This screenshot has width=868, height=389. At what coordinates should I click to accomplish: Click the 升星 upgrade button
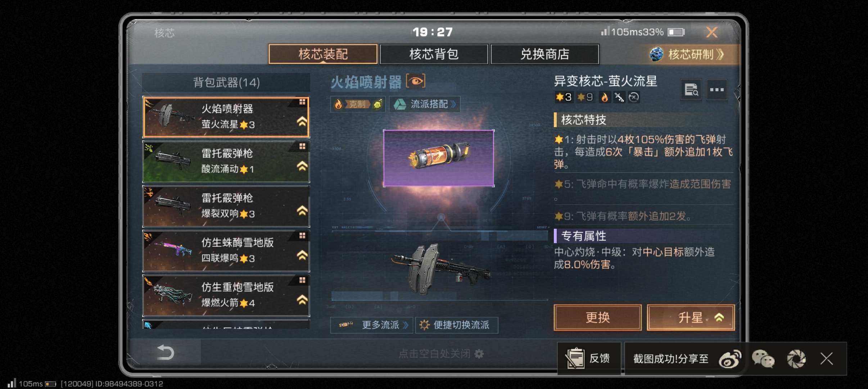click(691, 318)
